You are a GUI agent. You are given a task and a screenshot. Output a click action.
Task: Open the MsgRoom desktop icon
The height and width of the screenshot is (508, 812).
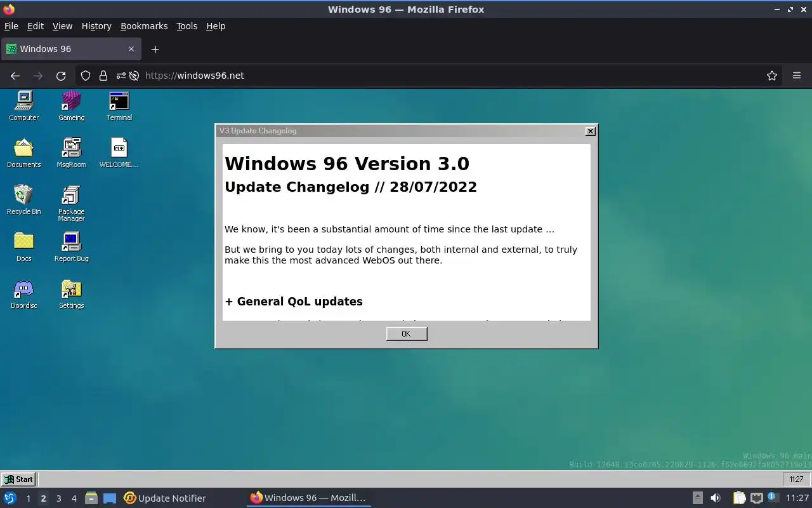coord(71,153)
